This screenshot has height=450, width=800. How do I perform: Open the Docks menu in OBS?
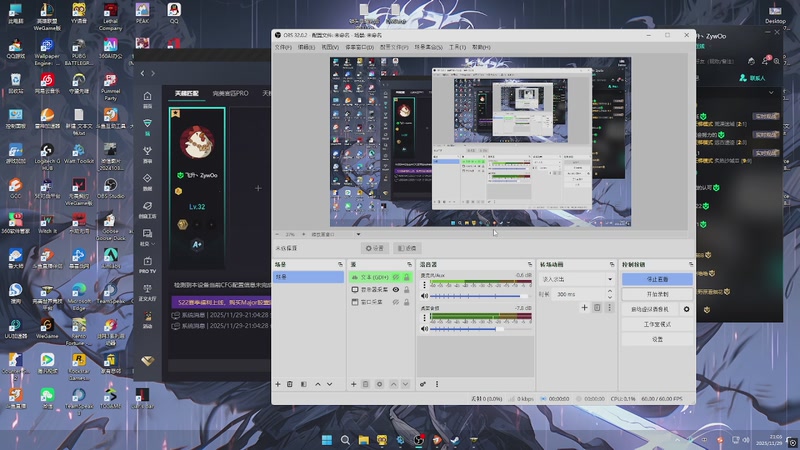pos(359,47)
